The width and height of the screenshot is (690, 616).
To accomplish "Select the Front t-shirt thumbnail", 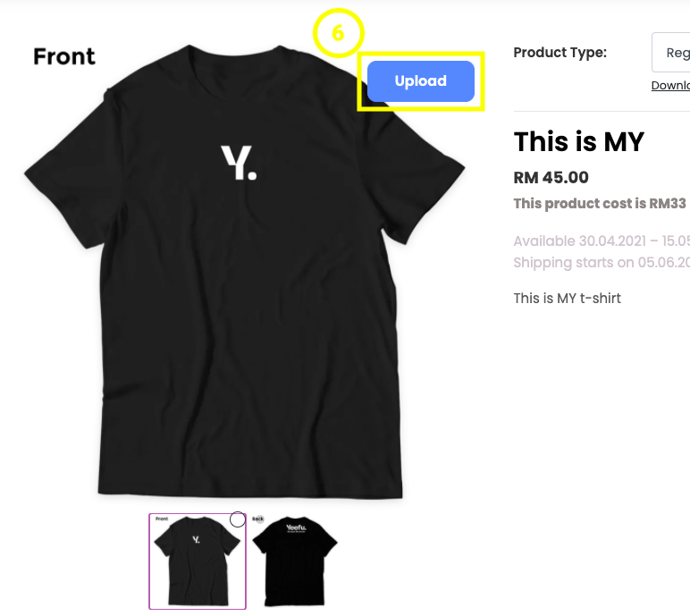I will [198, 561].
